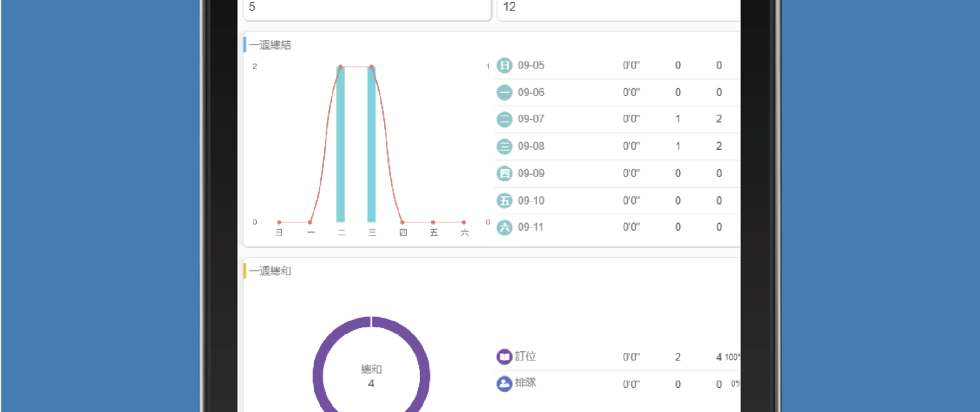Screen dimensions: 980x412
Task: Click the input field showing 5
Action: point(367,8)
